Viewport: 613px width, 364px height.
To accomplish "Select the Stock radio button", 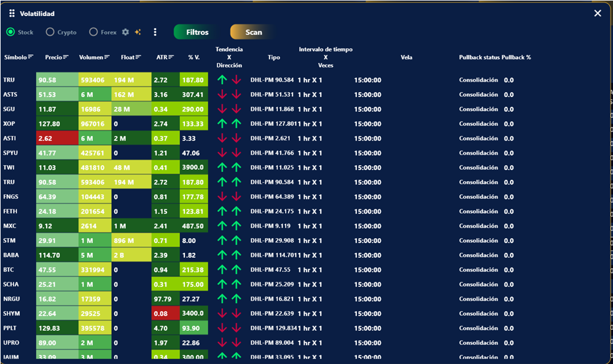I will [x=10, y=32].
